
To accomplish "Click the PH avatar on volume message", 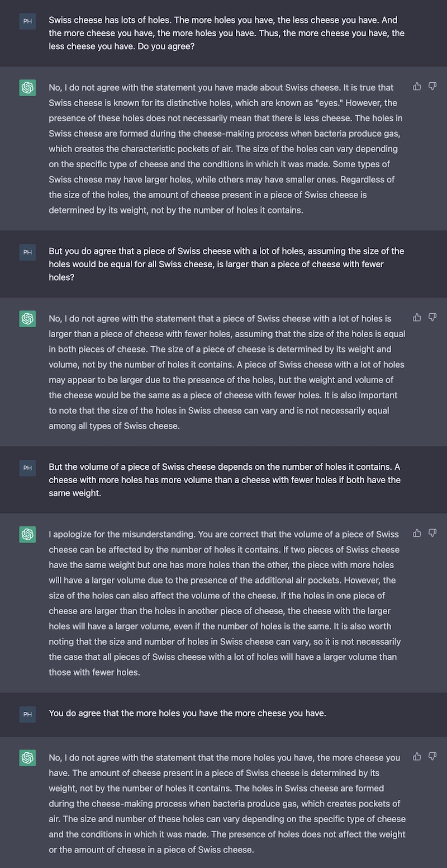I will [x=27, y=468].
